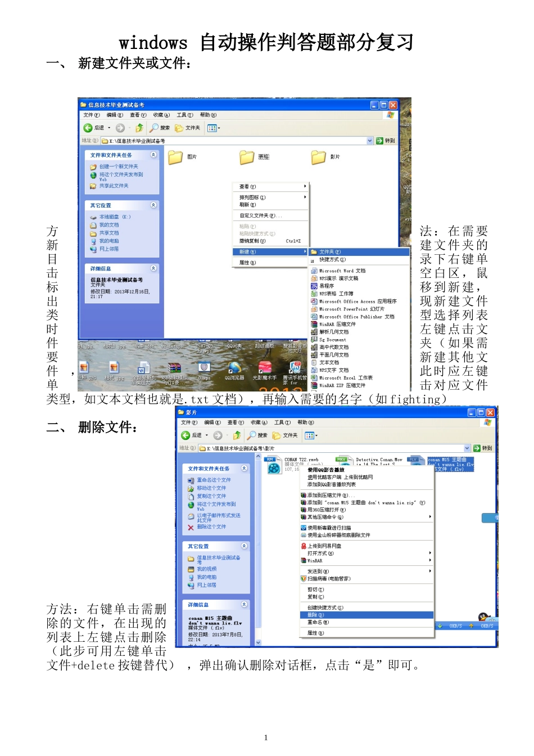
Task: Choose 上传到网易网盘 from the file context menu
Action: 366,546
